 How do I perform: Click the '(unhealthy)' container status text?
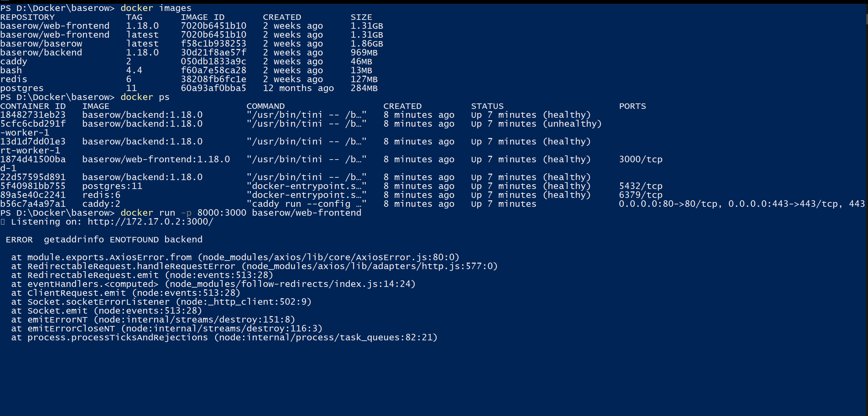click(x=572, y=124)
